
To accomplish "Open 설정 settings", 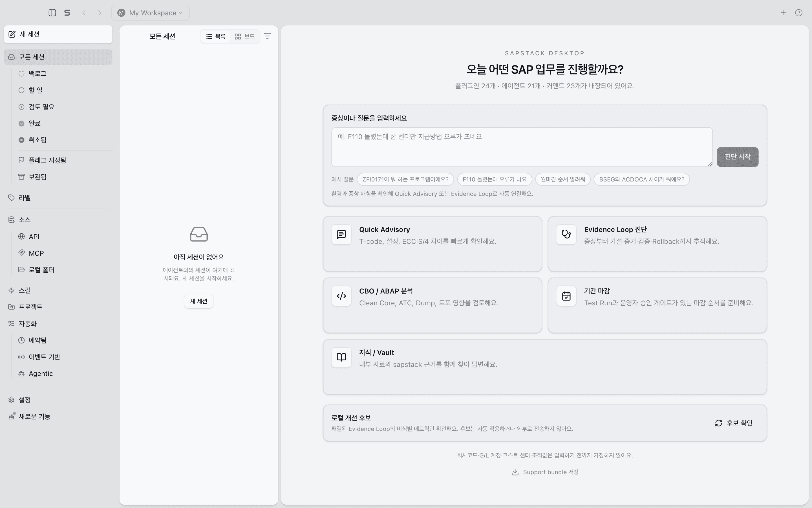I will click(x=58, y=400).
